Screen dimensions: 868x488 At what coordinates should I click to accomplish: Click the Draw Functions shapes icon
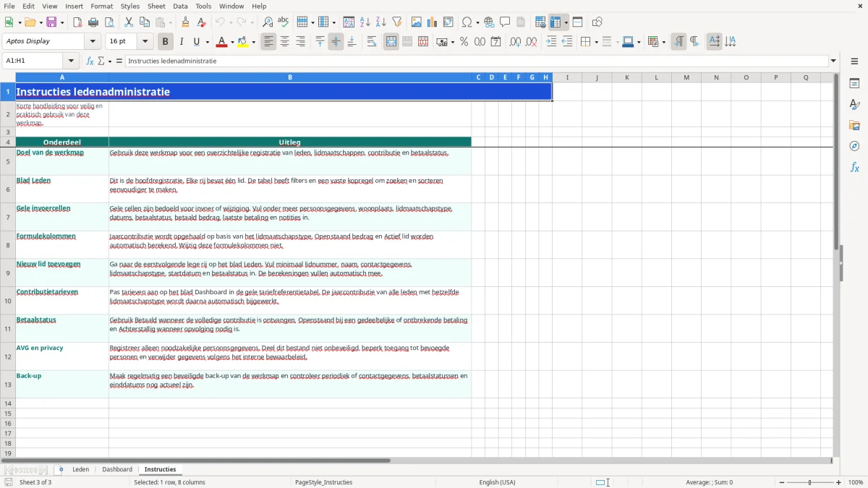[x=597, y=22]
